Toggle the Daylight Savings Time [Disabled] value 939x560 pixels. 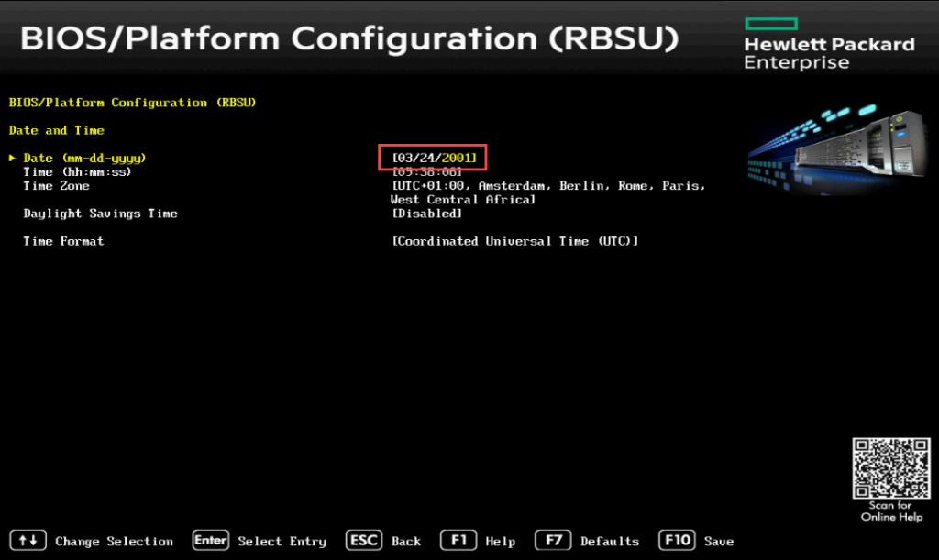tap(426, 214)
